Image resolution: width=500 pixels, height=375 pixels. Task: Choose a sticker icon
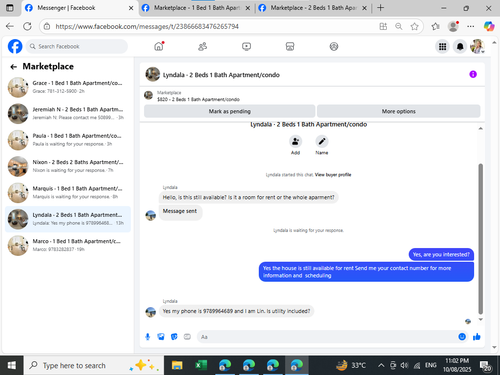click(174, 337)
